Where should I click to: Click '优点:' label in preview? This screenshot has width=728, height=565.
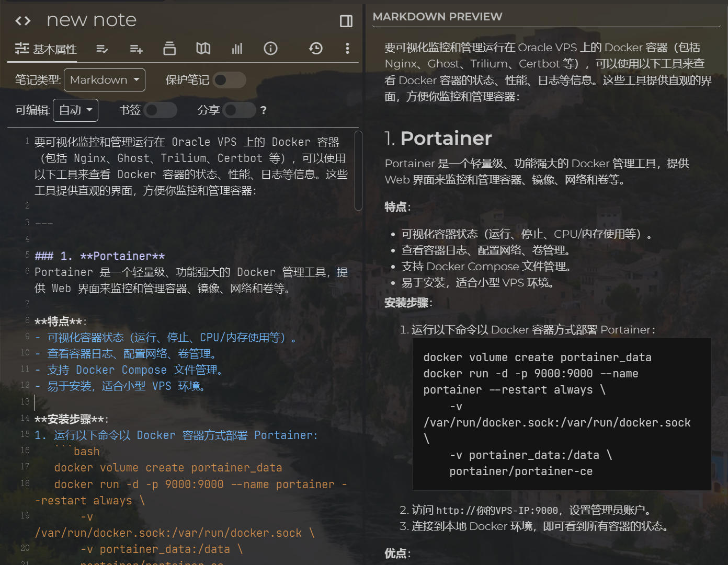click(397, 554)
